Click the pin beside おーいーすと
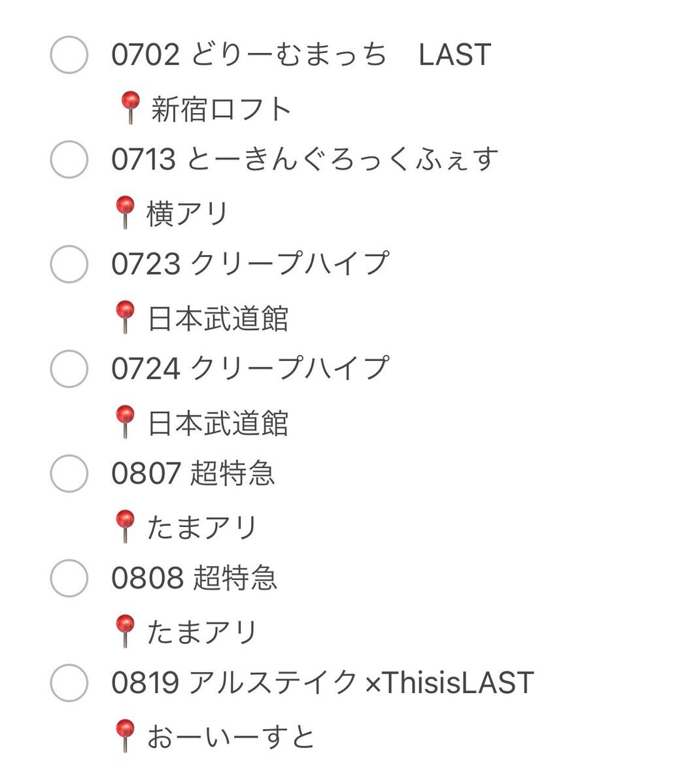 [125, 736]
